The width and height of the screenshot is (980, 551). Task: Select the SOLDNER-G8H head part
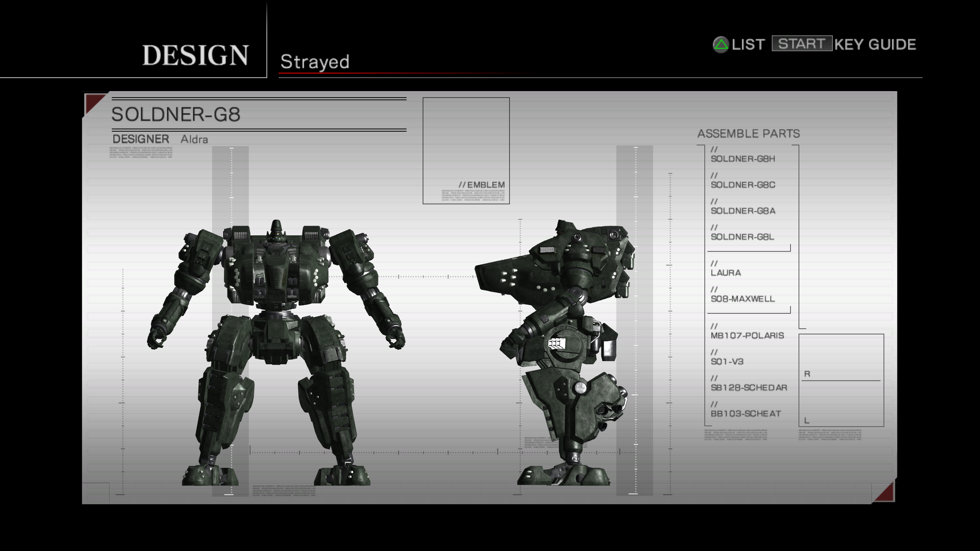point(743,159)
